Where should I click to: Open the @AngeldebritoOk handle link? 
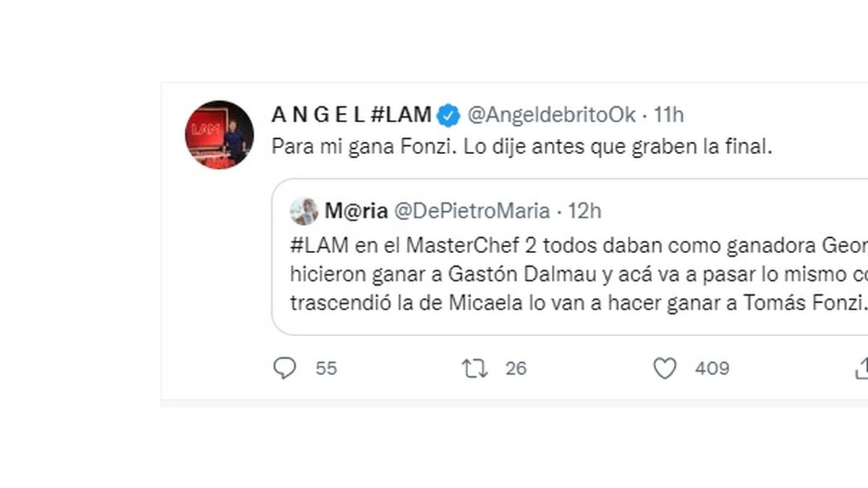(x=552, y=115)
